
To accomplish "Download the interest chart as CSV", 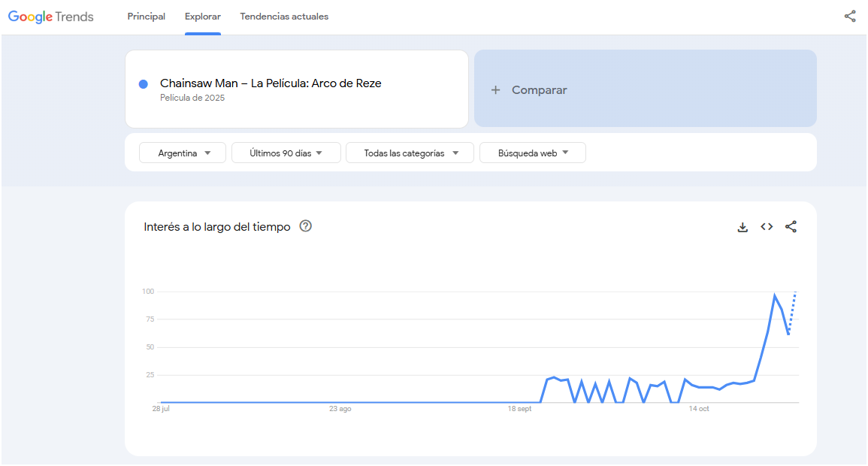I will tap(742, 227).
